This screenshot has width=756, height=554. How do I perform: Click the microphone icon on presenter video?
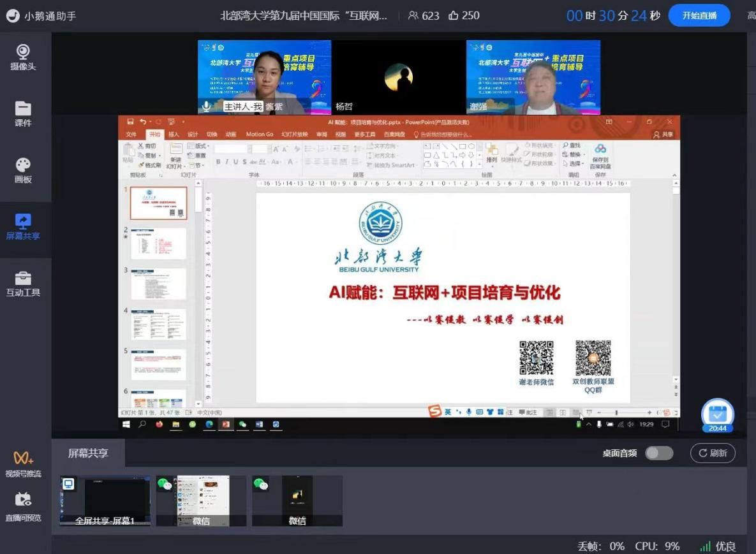(x=206, y=106)
